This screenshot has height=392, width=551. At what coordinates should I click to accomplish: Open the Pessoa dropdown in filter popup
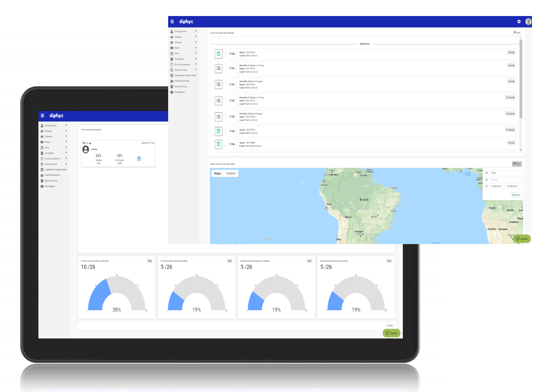(505, 180)
